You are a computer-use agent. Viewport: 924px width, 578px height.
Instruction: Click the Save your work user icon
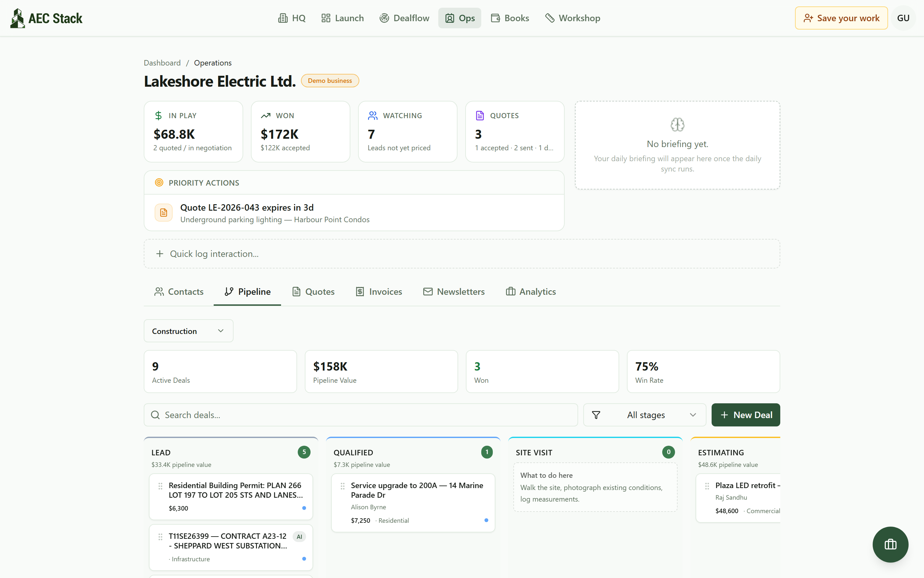[x=808, y=18]
